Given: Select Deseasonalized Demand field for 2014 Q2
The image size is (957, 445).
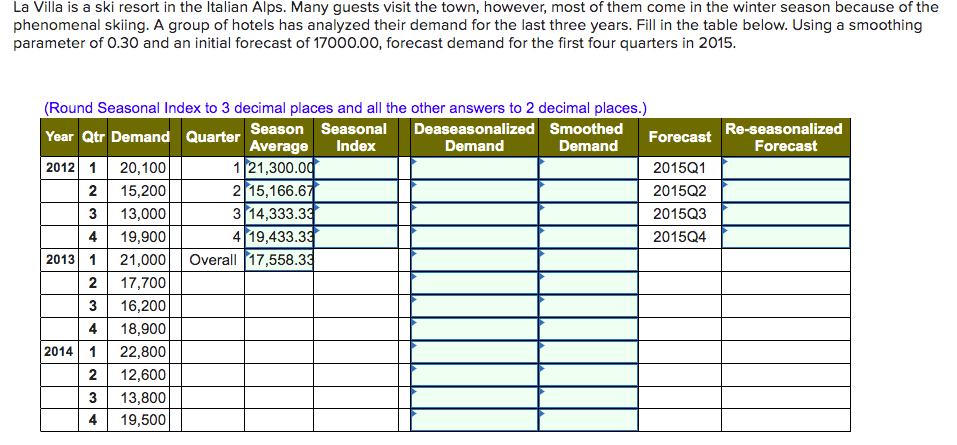Looking at the screenshot, I should pos(474,375).
